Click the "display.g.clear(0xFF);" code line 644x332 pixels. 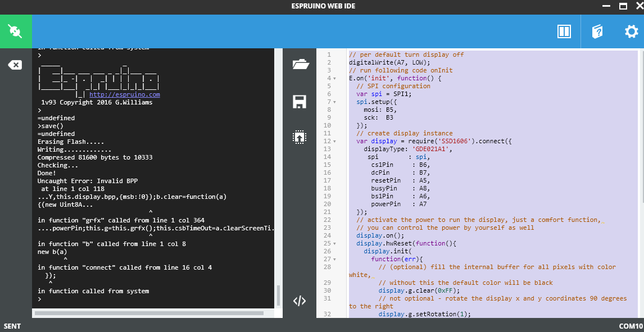[419, 290]
